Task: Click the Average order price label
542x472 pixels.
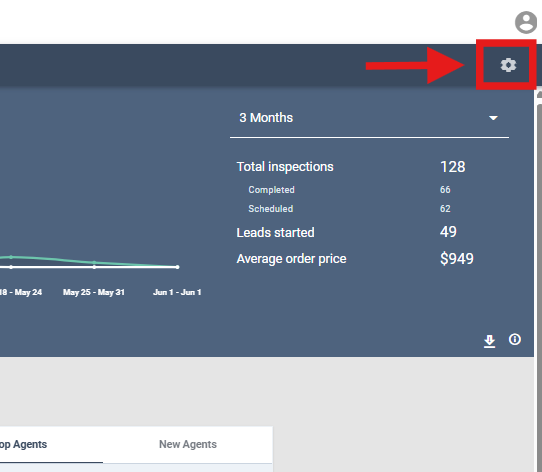Action: tap(291, 259)
